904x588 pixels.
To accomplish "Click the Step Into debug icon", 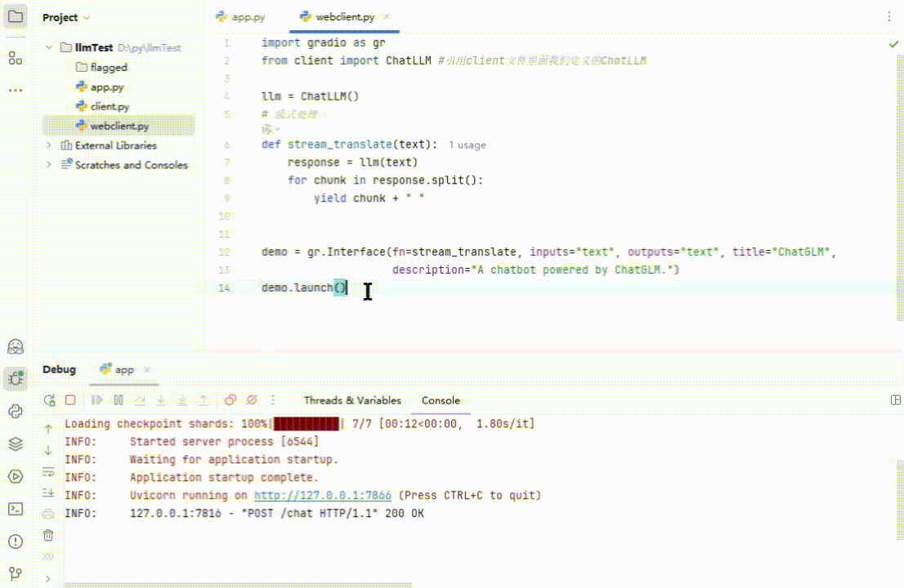I will tap(161, 399).
